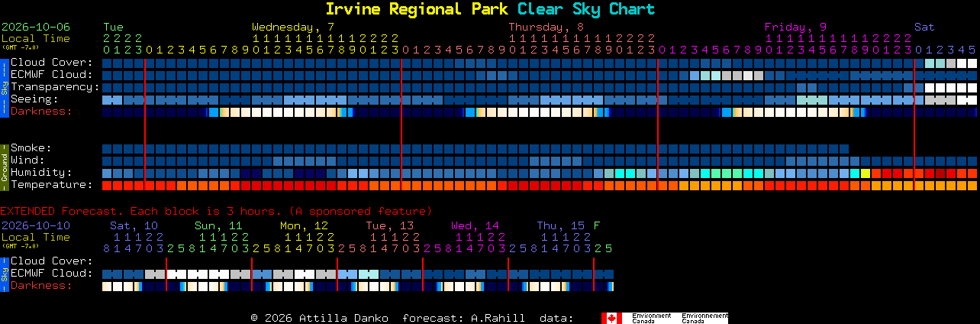
Task: Click the '© 2026 Attilla Danko' copyright text
Action: pyautogui.click(x=319, y=318)
